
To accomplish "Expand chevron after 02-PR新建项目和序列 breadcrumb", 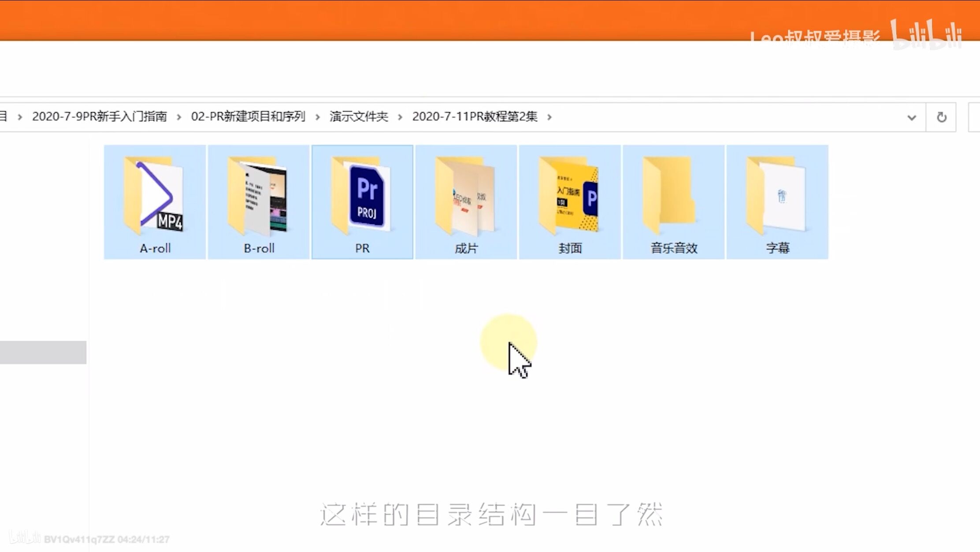I will coord(317,117).
